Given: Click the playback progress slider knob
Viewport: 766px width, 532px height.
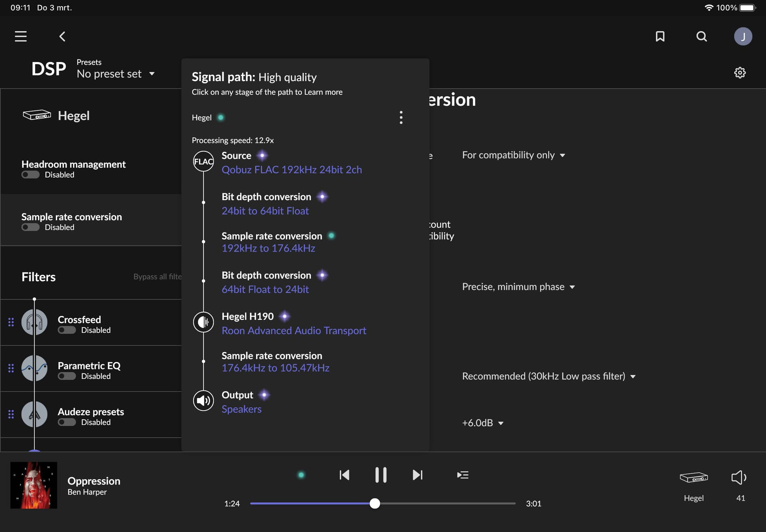Looking at the screenshot, I should 375,503.
